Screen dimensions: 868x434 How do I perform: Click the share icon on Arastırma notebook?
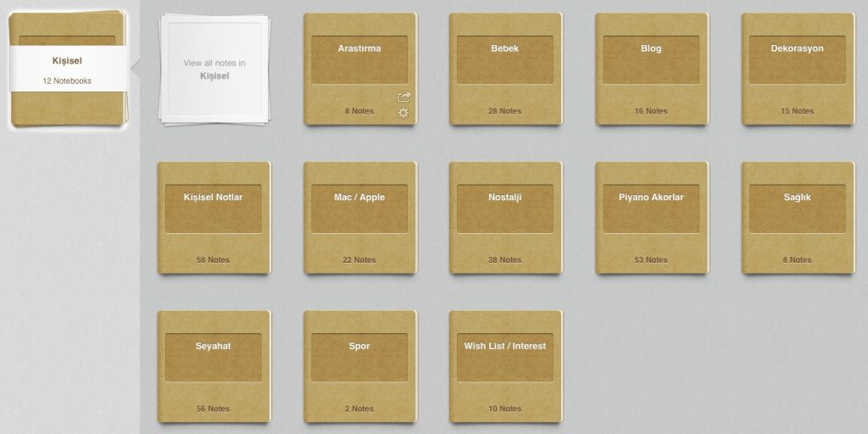coord(403,97)
